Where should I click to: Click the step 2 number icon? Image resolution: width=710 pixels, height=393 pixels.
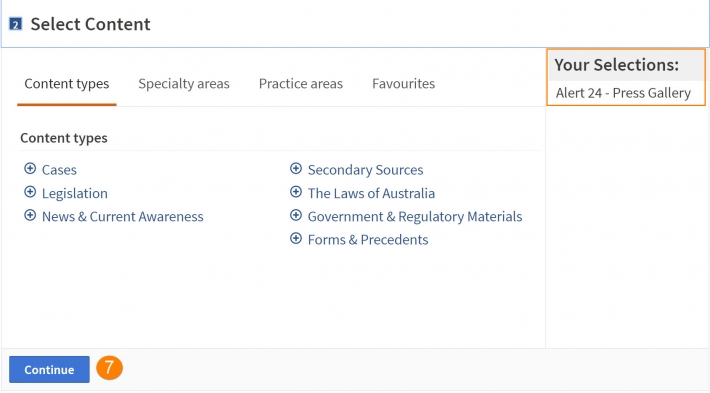(16, 24)
